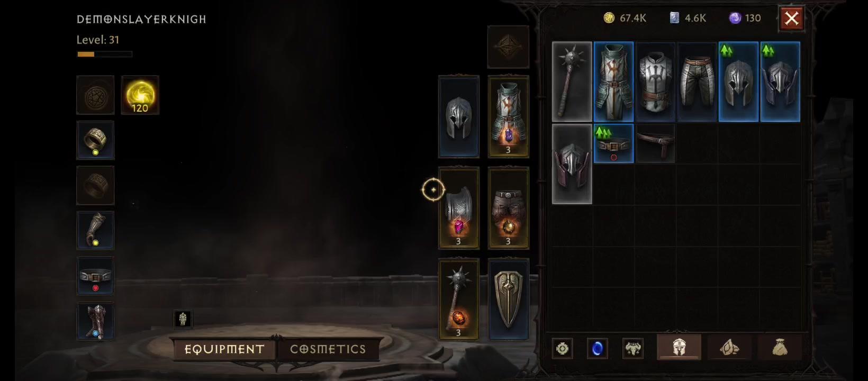Select the equipped ring with yellow gem
Image resolution: width=868 pixels, height=381 pixels.
click(95, 140)
